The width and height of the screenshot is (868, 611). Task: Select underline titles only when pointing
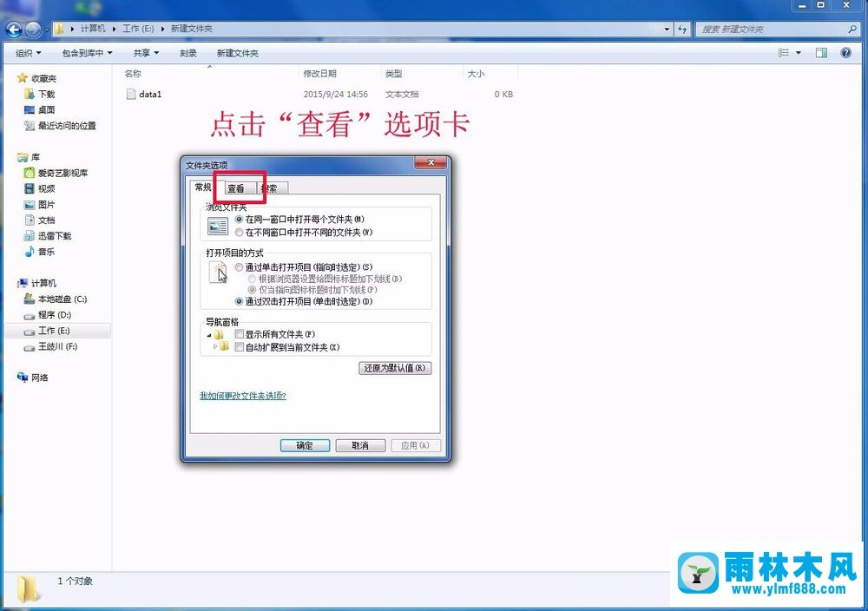click(x=252, y=290)
